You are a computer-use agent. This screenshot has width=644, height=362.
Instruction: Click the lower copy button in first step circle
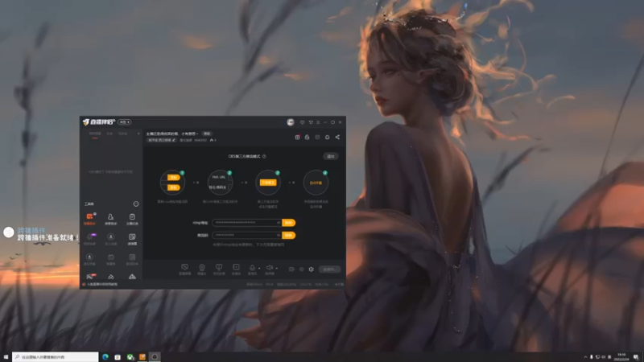[x=173, y=187]
